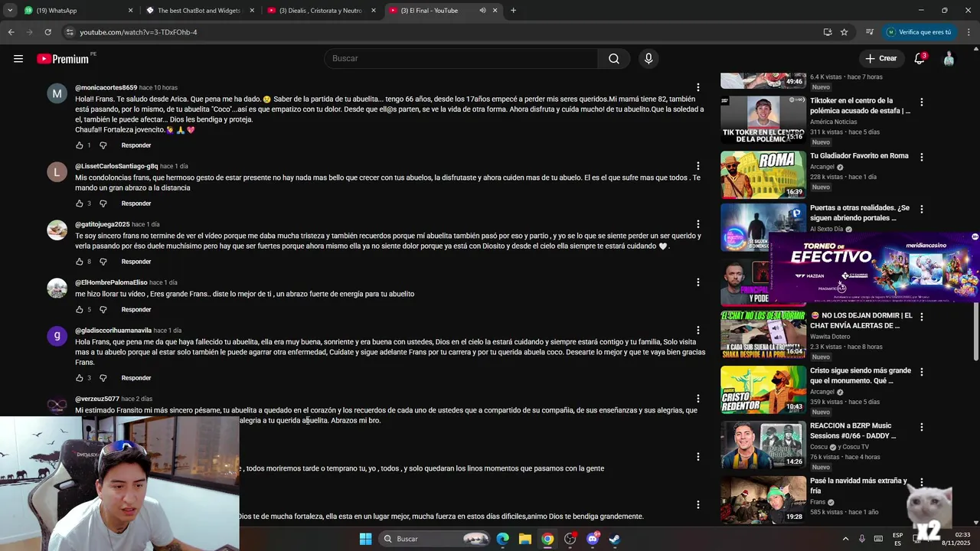The height and width of the screenshot is (551, 980).
Task: Reply to @gladisccorihuamanavila's comment
Action: coord(136,378)
